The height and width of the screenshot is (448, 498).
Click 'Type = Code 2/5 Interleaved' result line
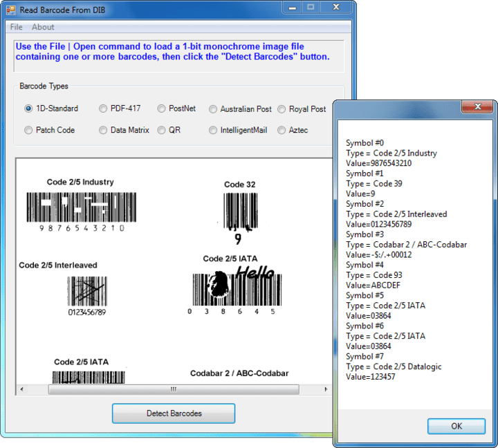pyautogui.click(x=396, y=214)
